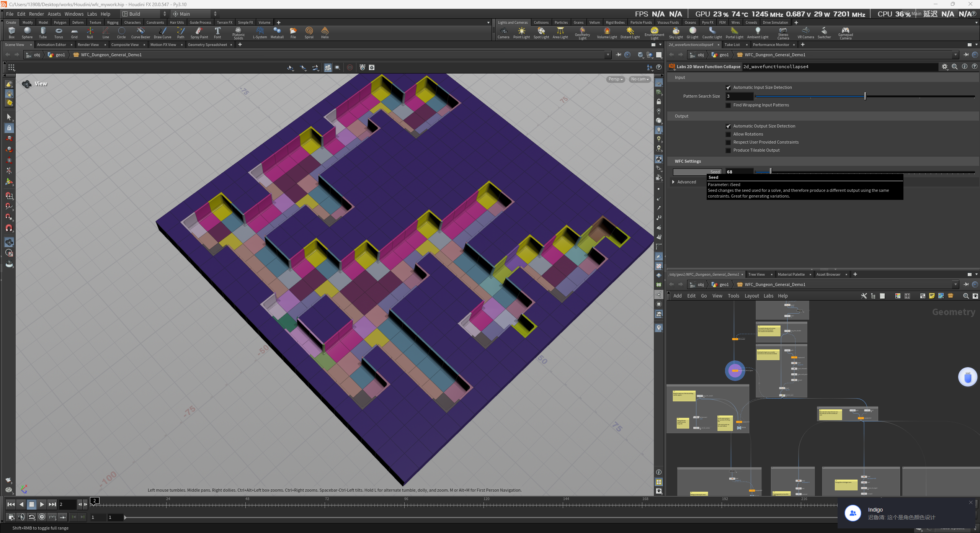Click the Gamepad Camera shelf icon
Viewport: 980px width, 533px height.
[x=845, y=32]
